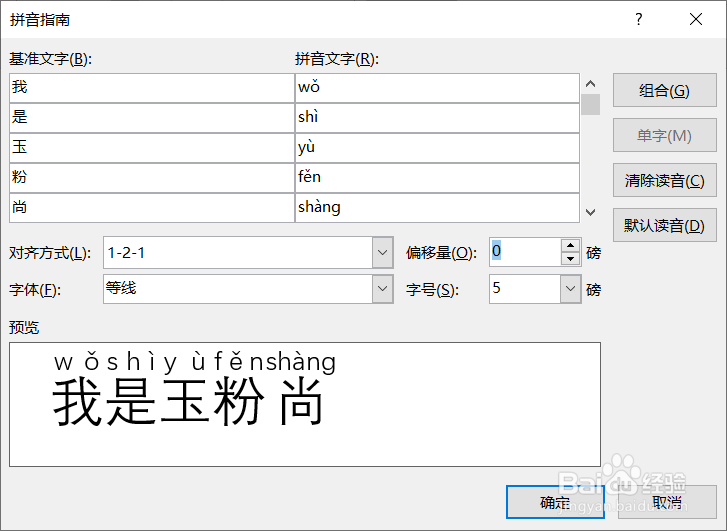This screenshot has height=531, width=727.
Task: Confirm with the 确定 button
Action: [555, 502]
